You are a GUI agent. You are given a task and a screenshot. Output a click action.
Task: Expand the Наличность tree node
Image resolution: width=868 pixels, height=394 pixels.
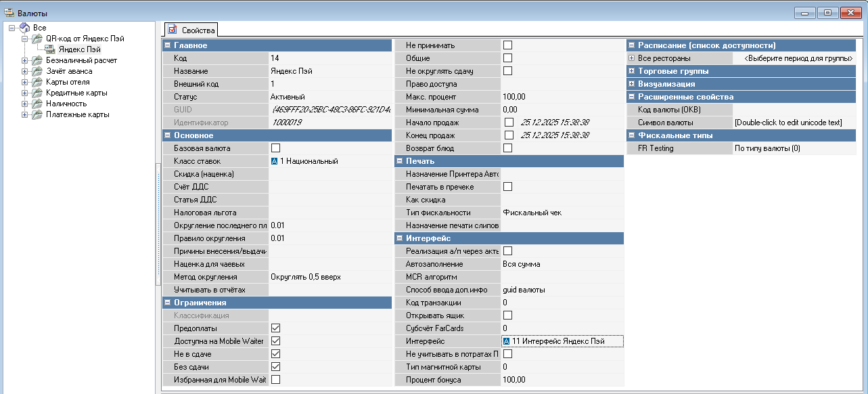(x=25, y=104)
